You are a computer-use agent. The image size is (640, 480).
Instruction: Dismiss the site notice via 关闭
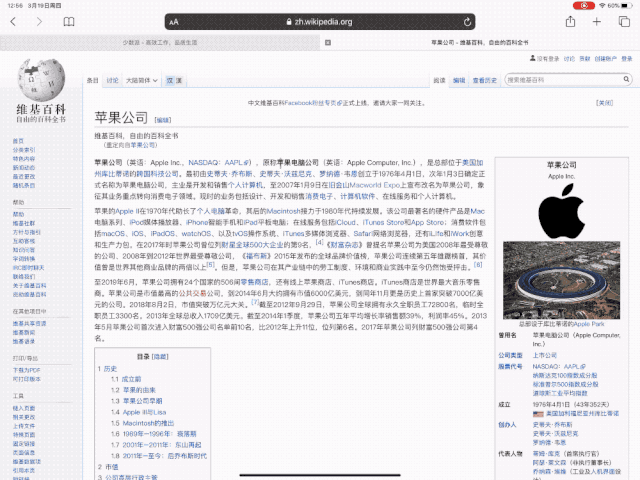604,103
